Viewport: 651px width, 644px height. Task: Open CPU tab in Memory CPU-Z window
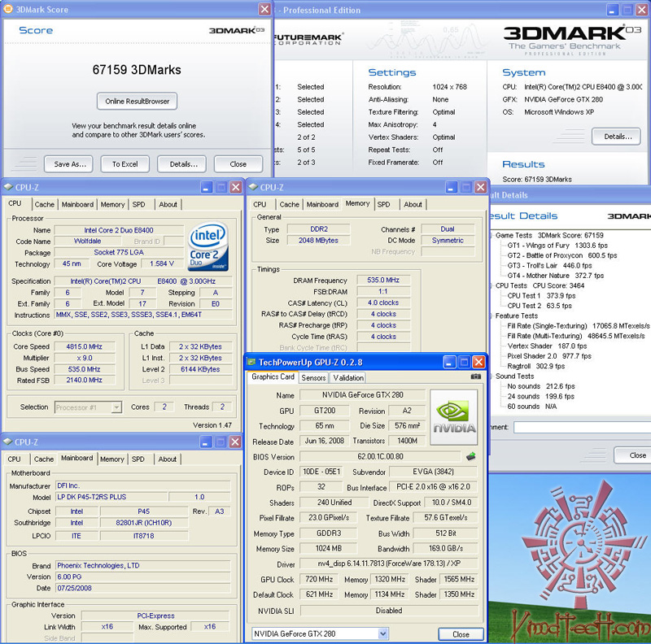[x=260, y=205]
